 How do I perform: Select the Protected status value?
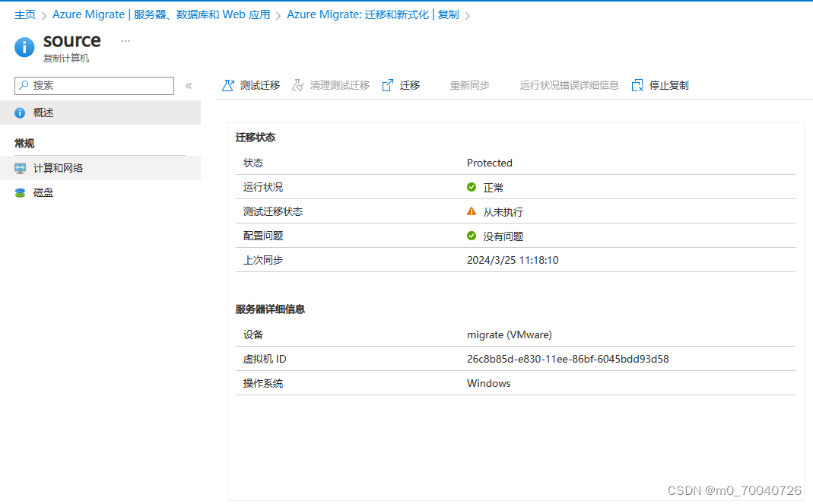[x=490, y=163]
